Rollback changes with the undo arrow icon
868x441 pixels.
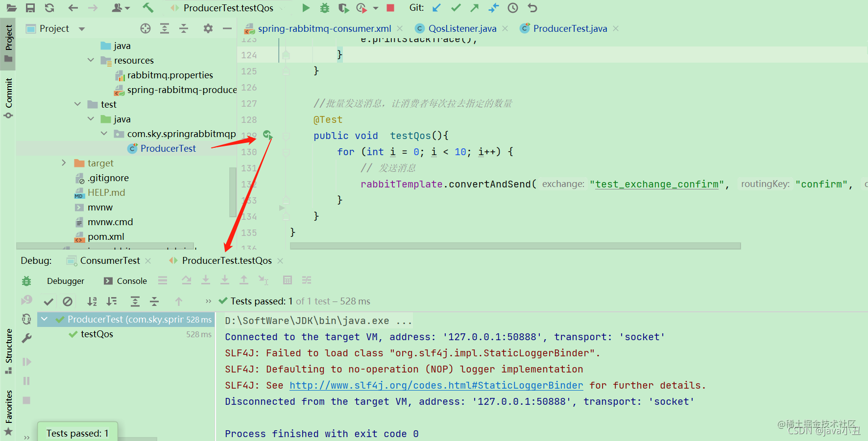(x=532, y=8)
